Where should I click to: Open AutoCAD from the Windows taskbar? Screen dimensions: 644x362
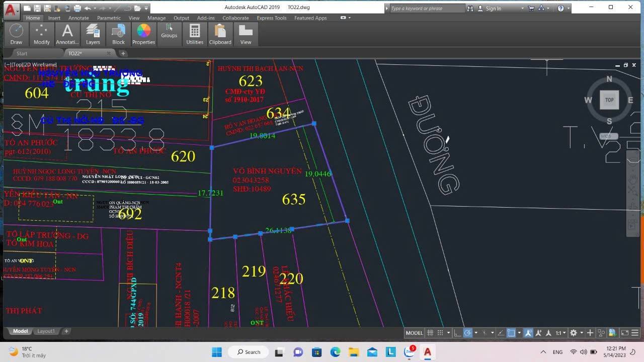click(427, 351)
